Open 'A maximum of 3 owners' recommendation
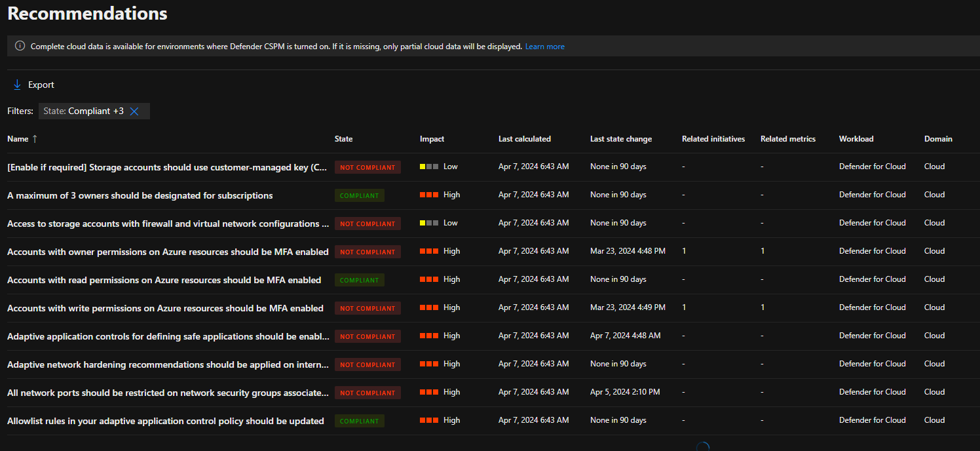Image resolution: width=980 pixels, height=451 pixels. [x=140, y=195]
